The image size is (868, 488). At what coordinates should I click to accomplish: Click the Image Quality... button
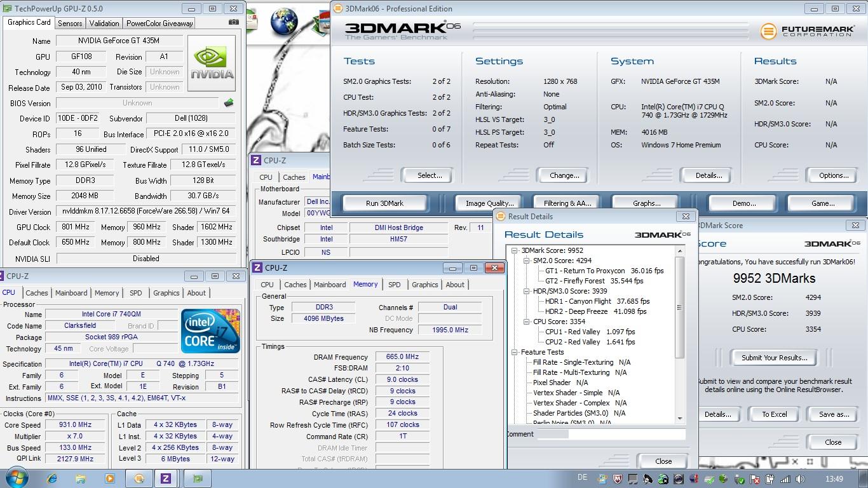[489, 203]
